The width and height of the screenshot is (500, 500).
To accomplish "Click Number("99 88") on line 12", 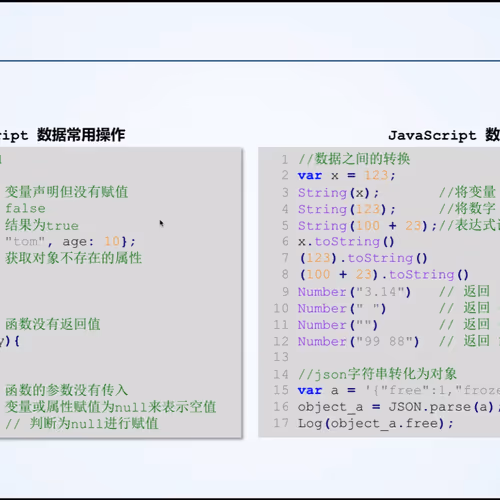I will tap(359, 342).
